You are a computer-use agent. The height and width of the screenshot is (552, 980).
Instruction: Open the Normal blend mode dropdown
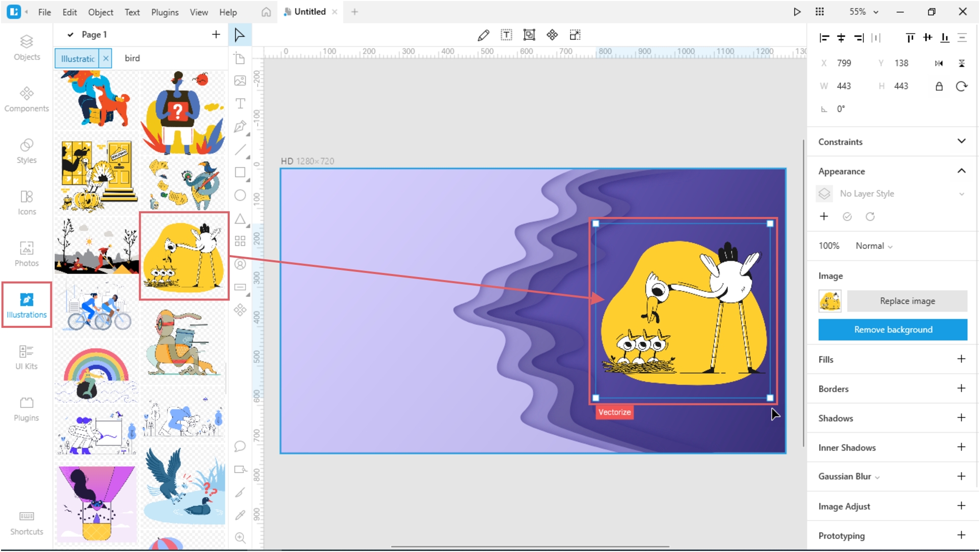[874, 246]
